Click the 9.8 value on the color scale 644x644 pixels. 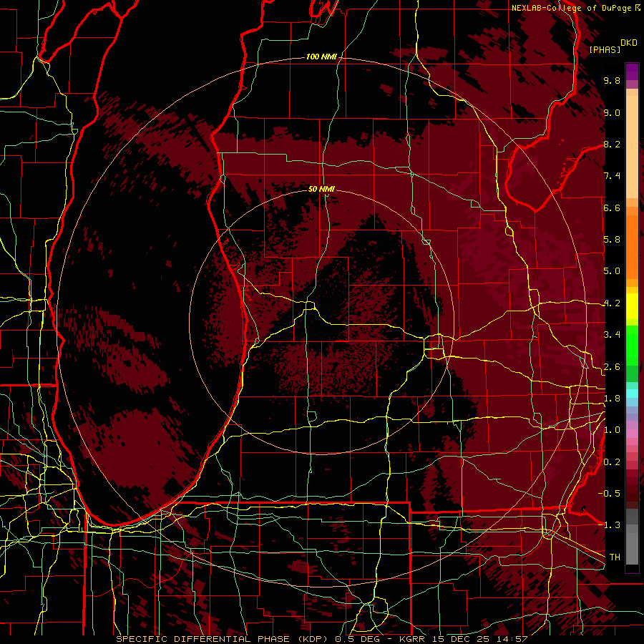click(612, 80)
